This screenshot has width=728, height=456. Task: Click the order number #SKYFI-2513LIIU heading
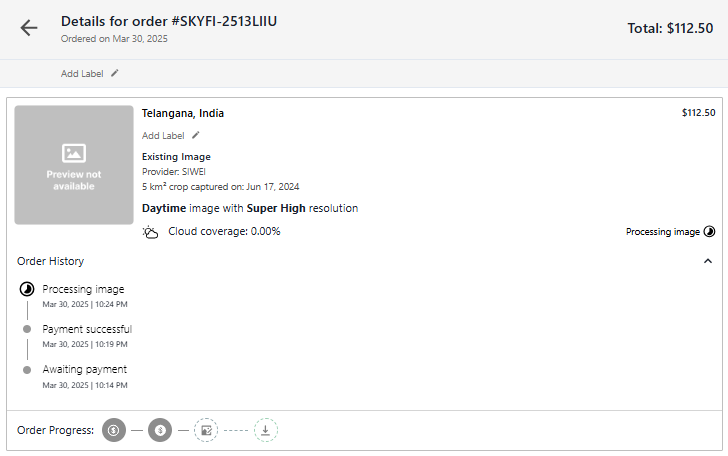coord(168,21)
